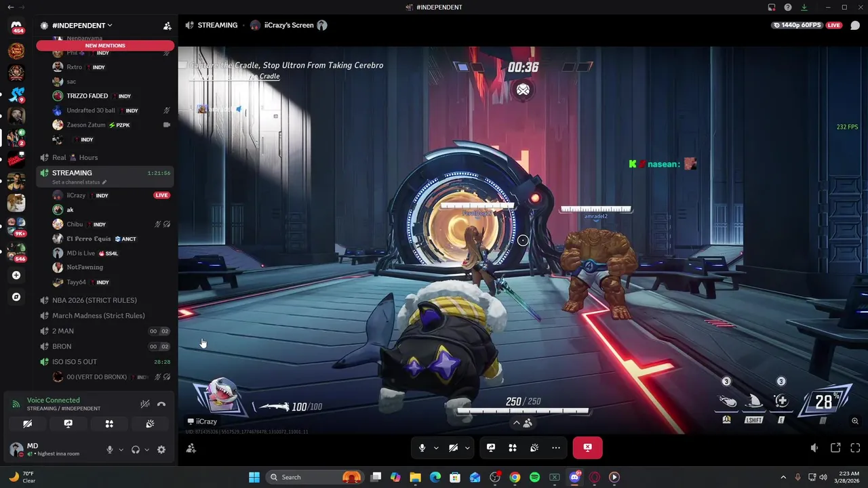Screen dimensions: 868x488
Task: Open Discord help icon in title bar
Action: (788, 7)
